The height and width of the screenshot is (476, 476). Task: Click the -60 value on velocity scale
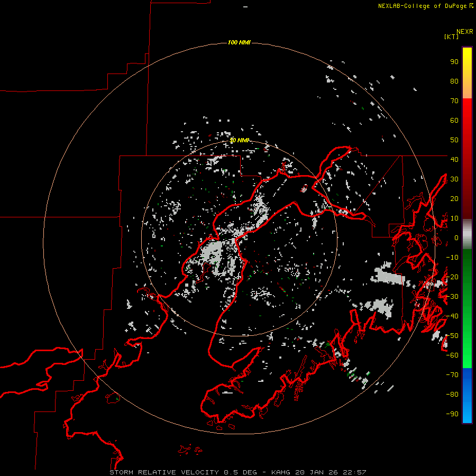click(x=452, y=355)
